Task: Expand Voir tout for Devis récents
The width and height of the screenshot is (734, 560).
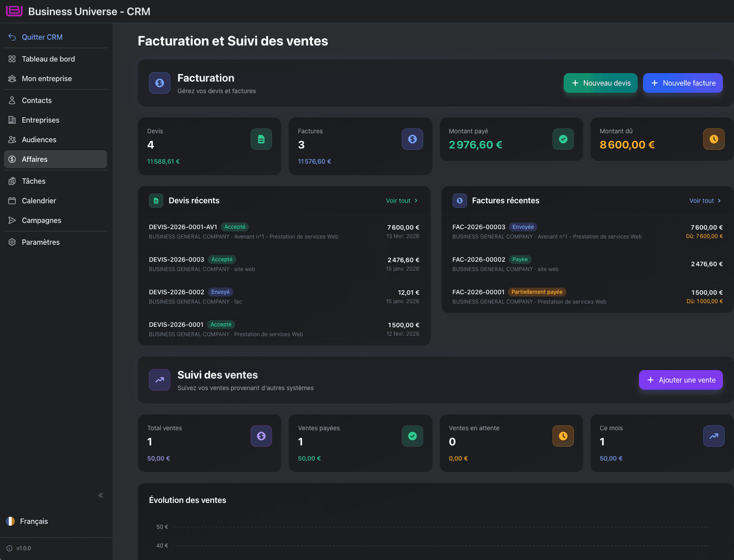Action: pos(401,201)
